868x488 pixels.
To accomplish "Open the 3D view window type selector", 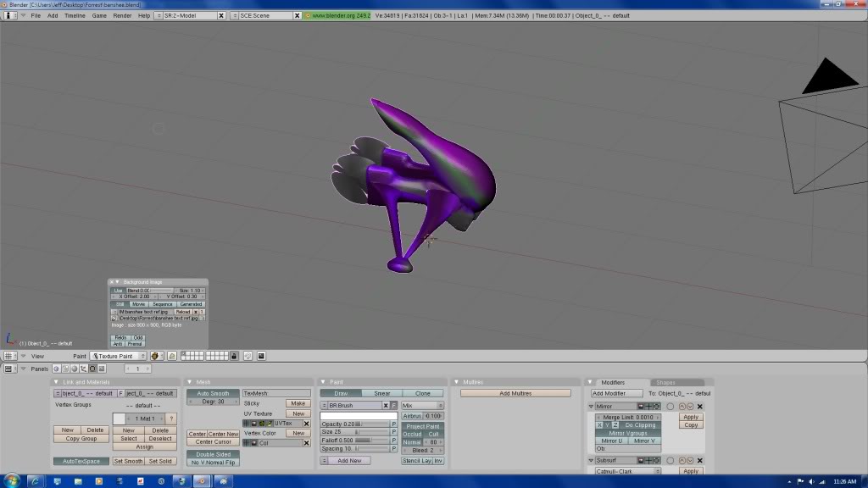I will (x=8, y=356).
